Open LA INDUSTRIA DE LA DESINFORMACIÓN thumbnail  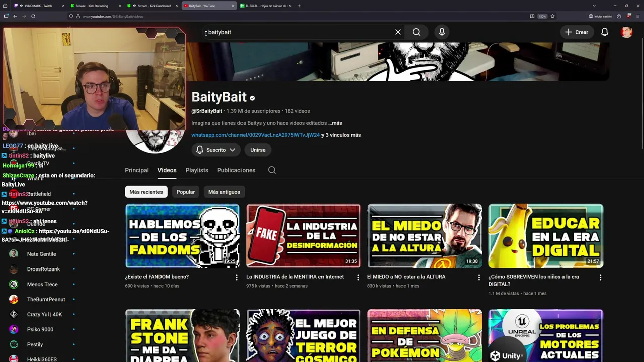pyautogui.click(x=303, y=236)
